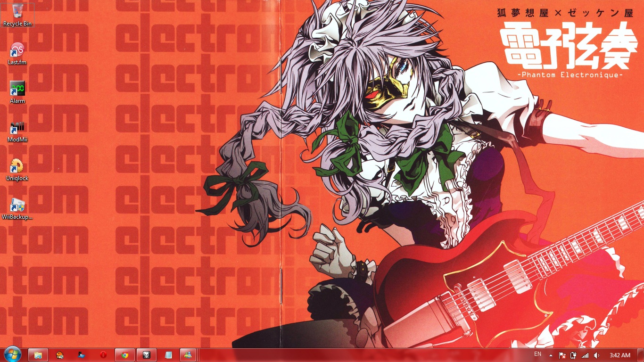Switch to Google Chrome in the taskbar
This screenshot has width=644, height=362.
pos(124,355)
